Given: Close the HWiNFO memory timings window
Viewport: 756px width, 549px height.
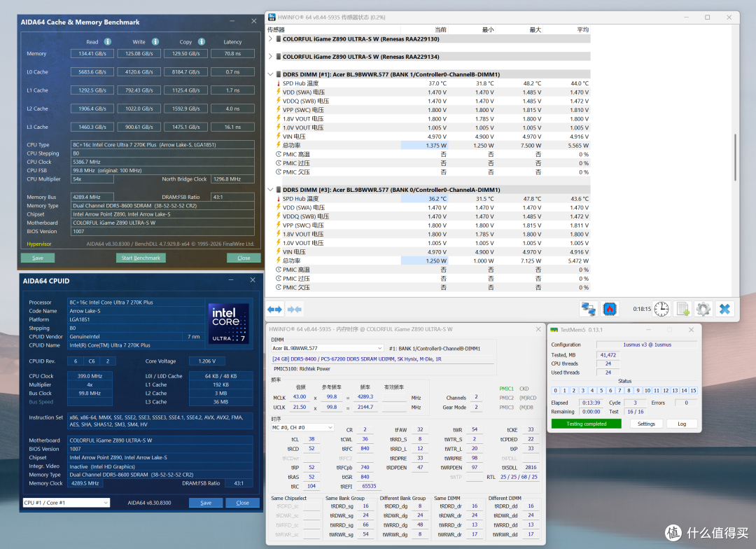Looking at the screenshot, I should tap(538, 329).
